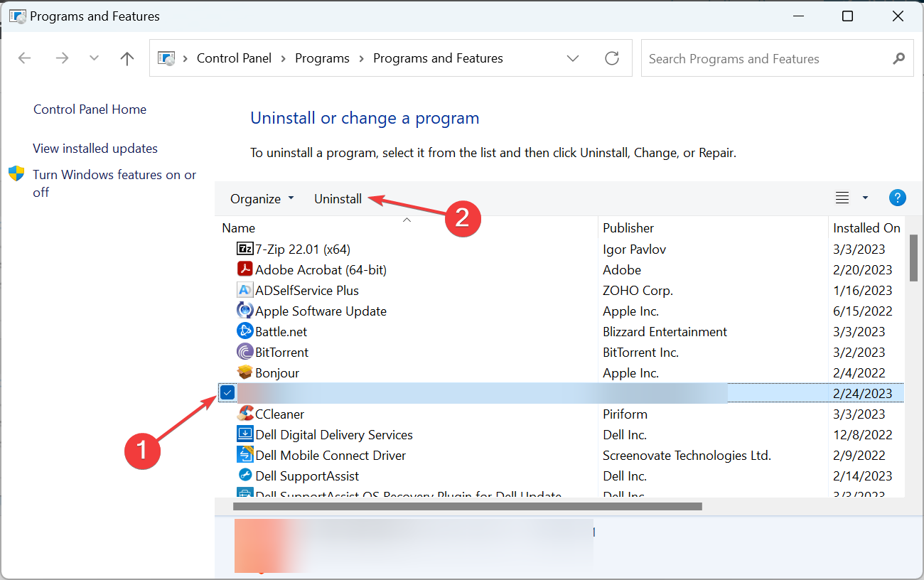Go up one level with up arrow

point(127,58)
